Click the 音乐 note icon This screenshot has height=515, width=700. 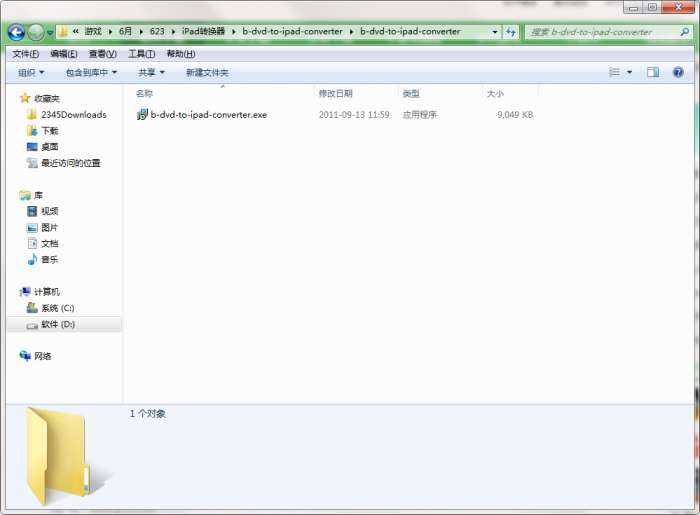coord(32,259)
